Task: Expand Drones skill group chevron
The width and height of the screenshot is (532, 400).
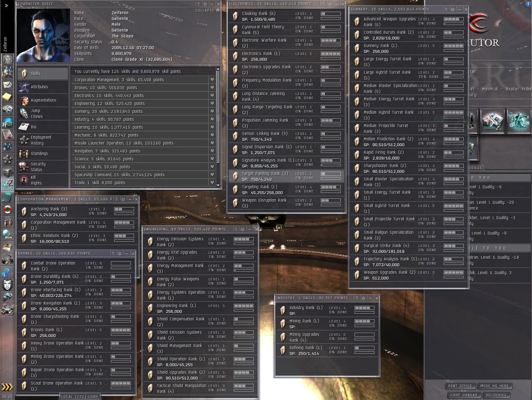Action: [212, 87]
